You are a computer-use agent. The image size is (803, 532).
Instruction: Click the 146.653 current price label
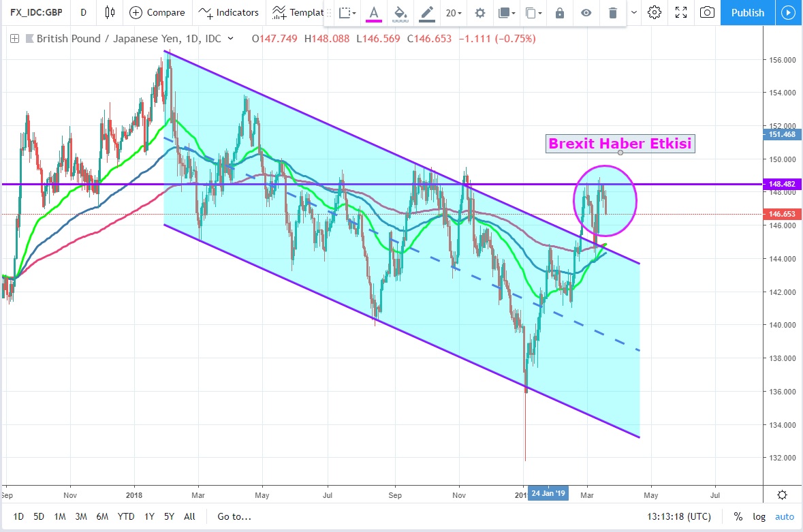point(782,214)
